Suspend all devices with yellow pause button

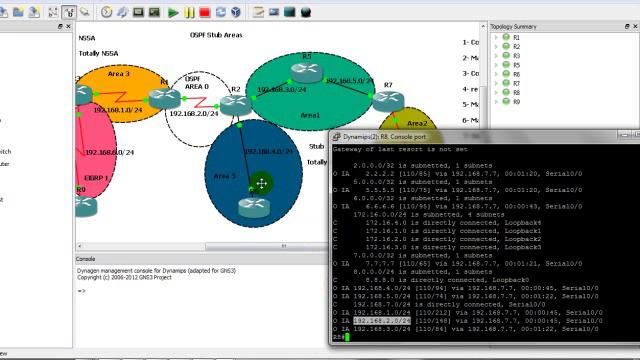click(189, 13)
